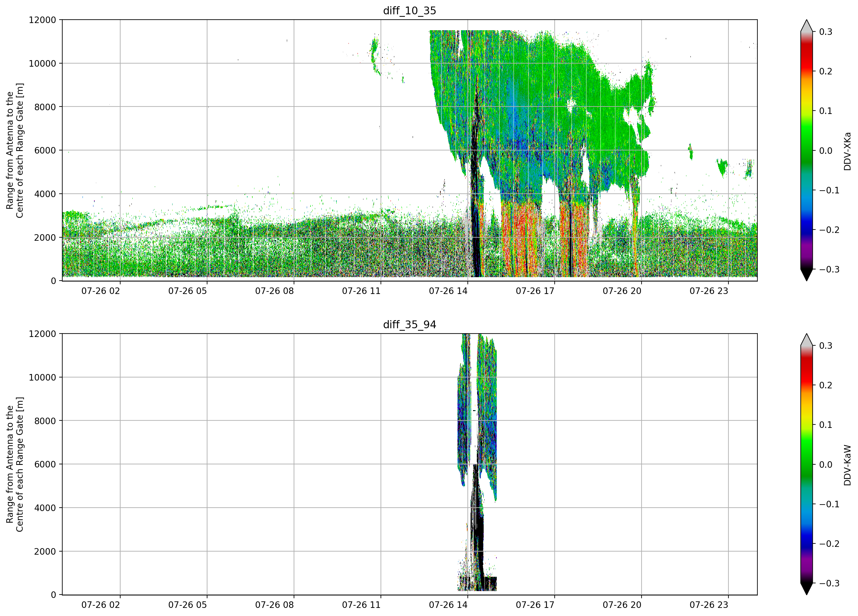Viewport: 858px width, 616px height.
Task: Click the 10000 y-axis tick in top plot
Action: point(42,64)
